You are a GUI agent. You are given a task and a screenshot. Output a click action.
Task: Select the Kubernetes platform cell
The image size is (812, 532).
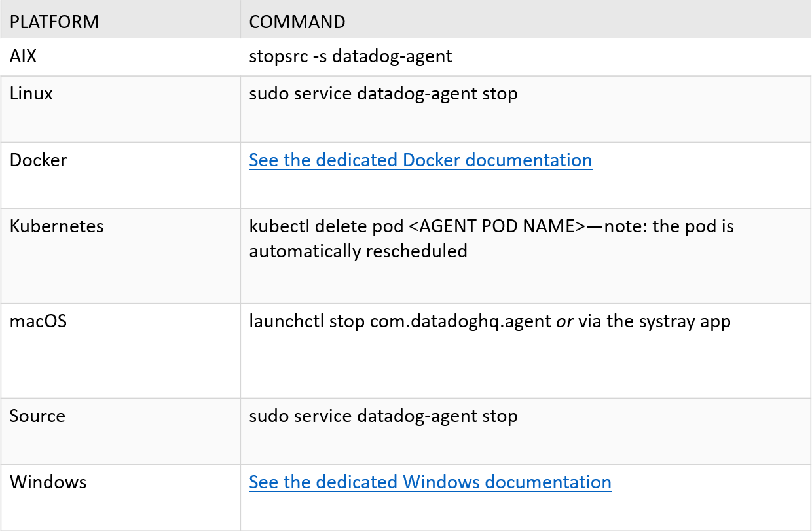point(57,226)
